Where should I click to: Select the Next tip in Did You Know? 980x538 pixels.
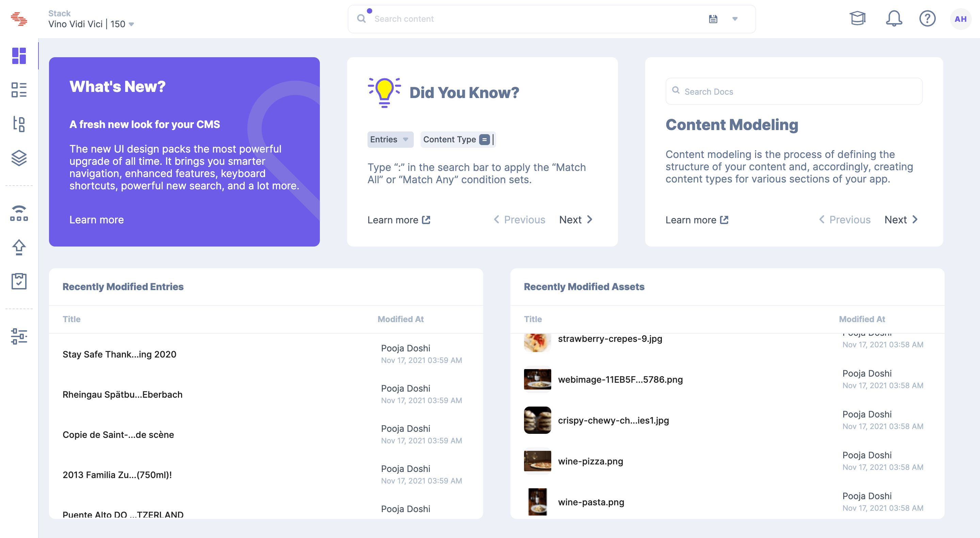pos(576,219)
